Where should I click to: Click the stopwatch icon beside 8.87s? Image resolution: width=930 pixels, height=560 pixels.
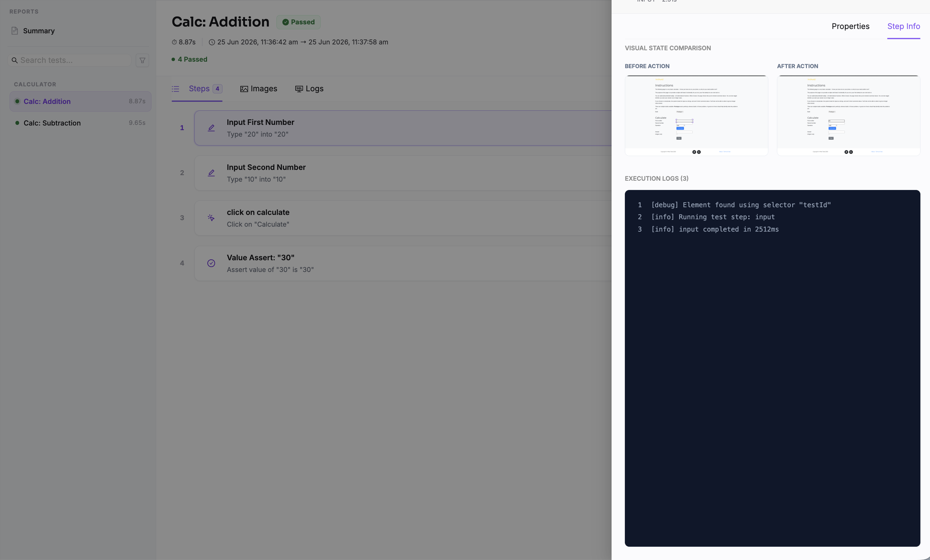pos(174,42)
